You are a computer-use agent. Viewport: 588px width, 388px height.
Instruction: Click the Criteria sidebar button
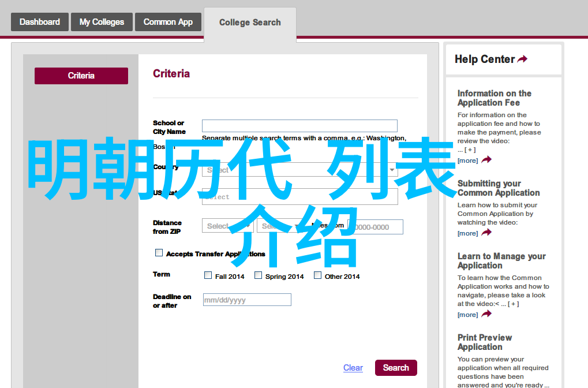click(x=81, y=76)
